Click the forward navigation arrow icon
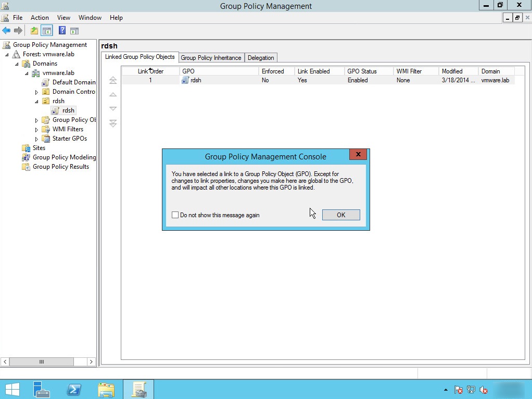Viewport: 532px width, 399px height. click(x=19, y=30)
